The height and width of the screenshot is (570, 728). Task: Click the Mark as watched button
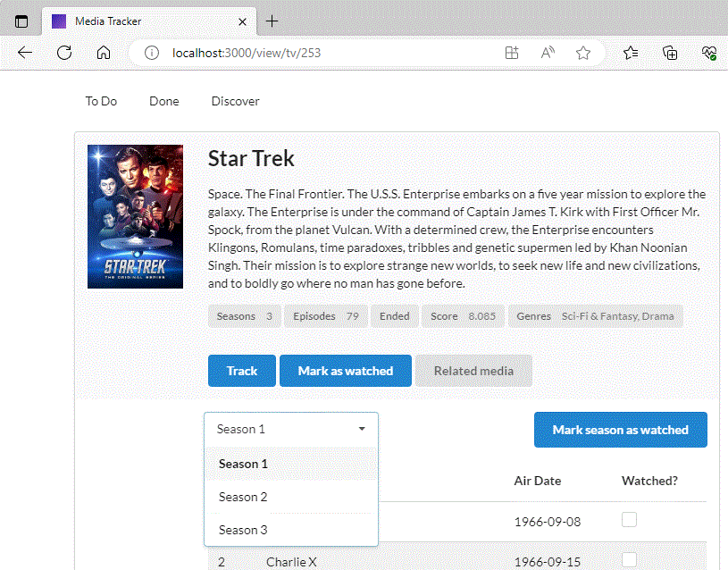(346, 371)
